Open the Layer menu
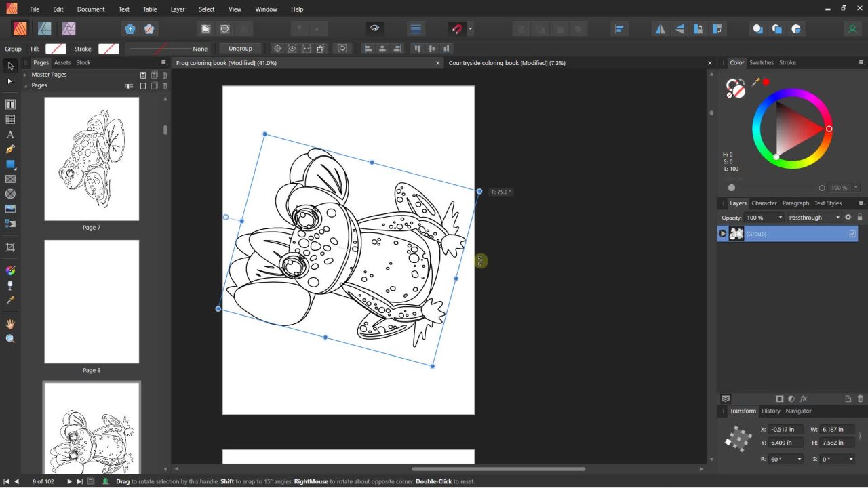868x488 pixels. pos(178,9)
